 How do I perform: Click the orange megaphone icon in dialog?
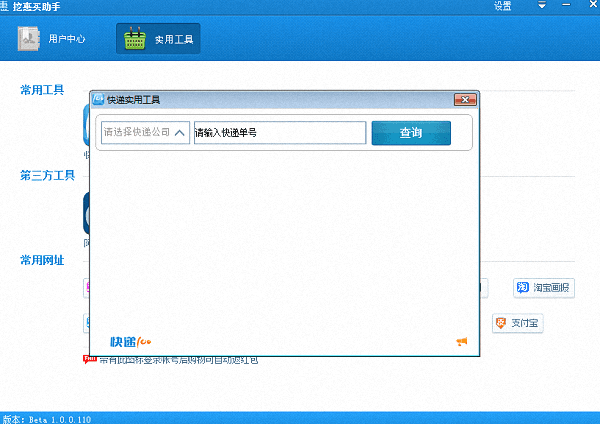461,342
